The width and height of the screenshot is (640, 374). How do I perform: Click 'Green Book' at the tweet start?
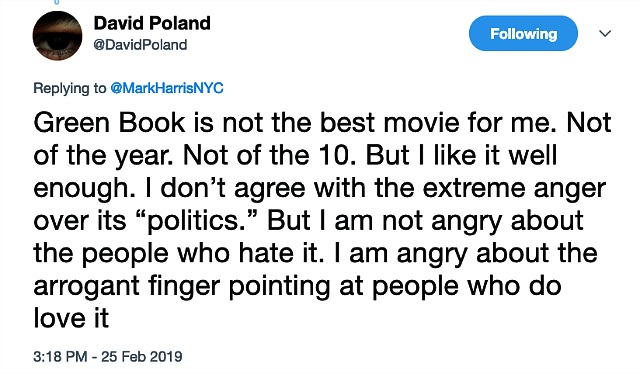tap(109, 123)
